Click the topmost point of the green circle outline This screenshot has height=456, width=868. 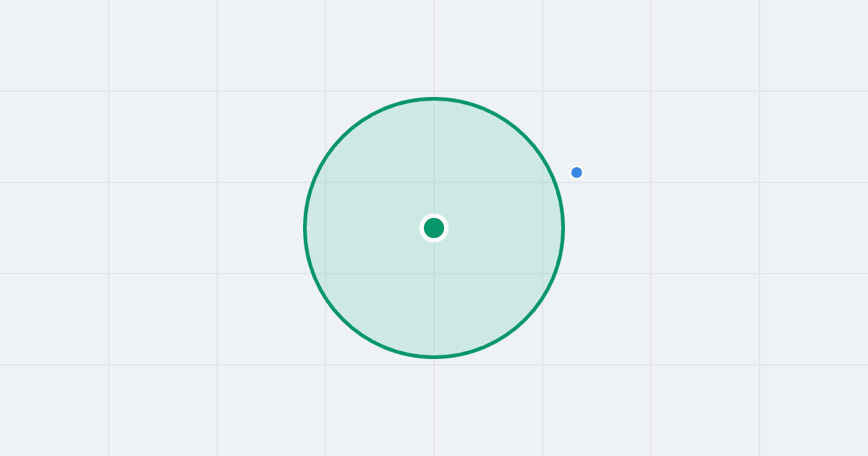click(434, 98)
